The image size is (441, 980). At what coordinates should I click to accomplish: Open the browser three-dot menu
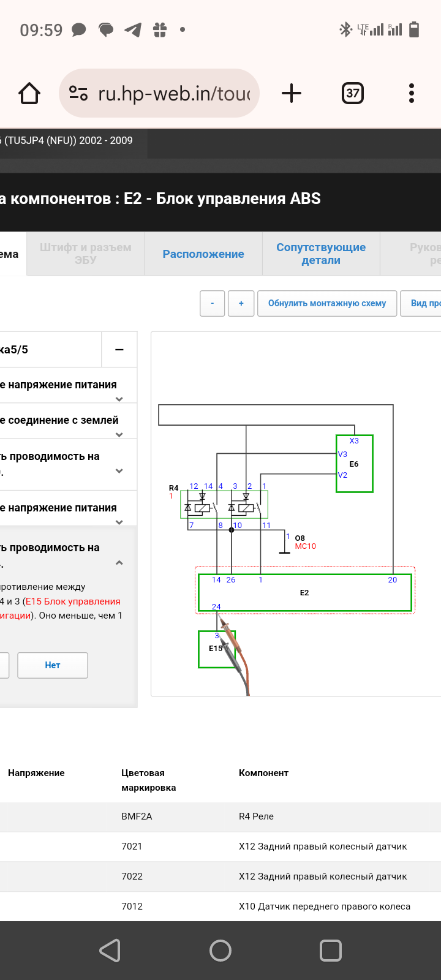pos(412,94)
